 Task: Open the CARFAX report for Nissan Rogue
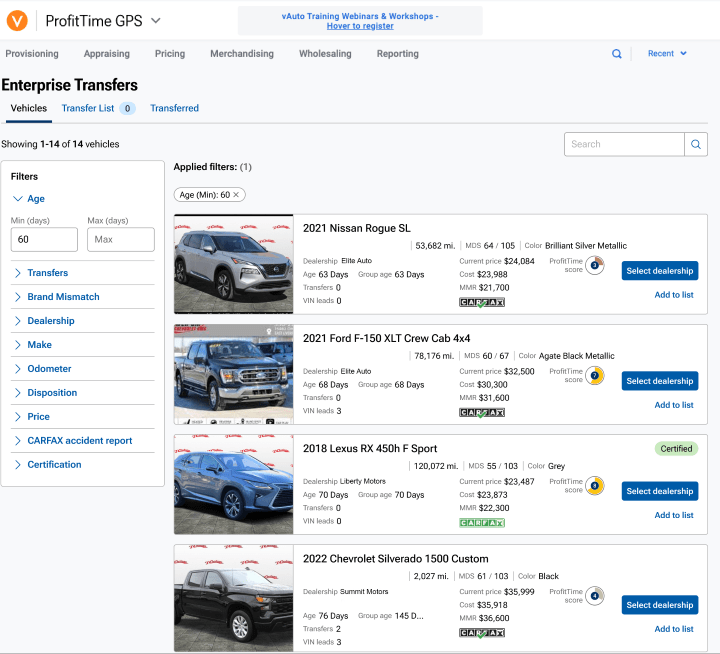click(482, 303)
